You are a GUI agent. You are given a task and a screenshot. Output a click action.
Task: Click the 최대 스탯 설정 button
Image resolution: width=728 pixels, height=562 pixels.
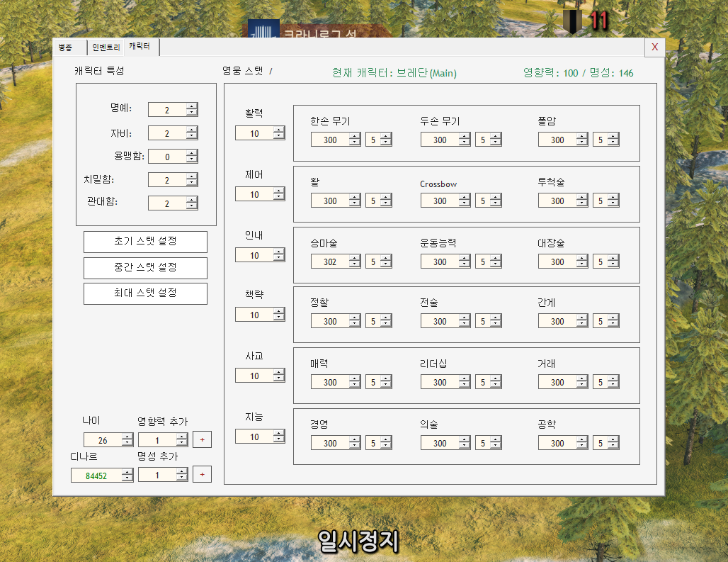(x=145, y=293)
